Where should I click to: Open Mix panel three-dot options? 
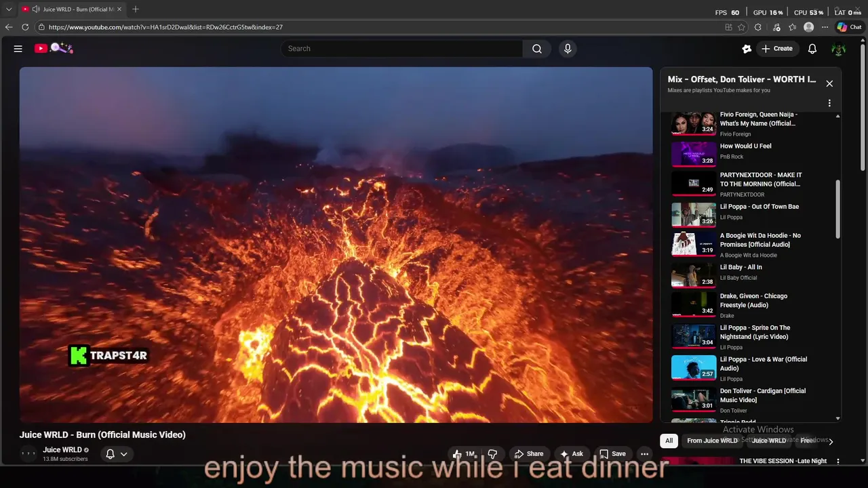click(x=829, y=103)
